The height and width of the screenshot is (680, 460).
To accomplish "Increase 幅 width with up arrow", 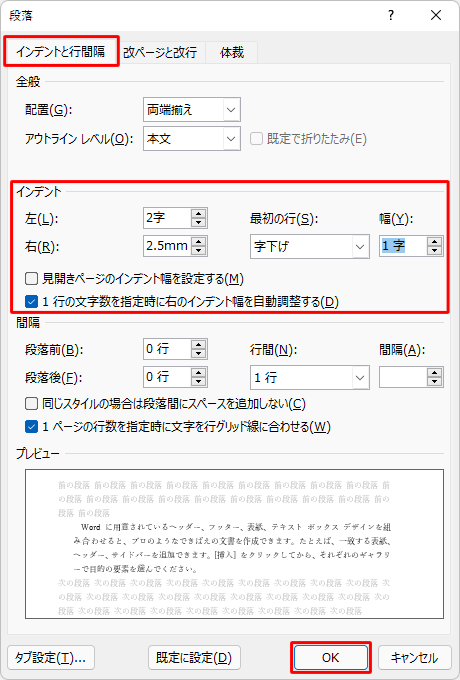I will click(x=434, y=242).
